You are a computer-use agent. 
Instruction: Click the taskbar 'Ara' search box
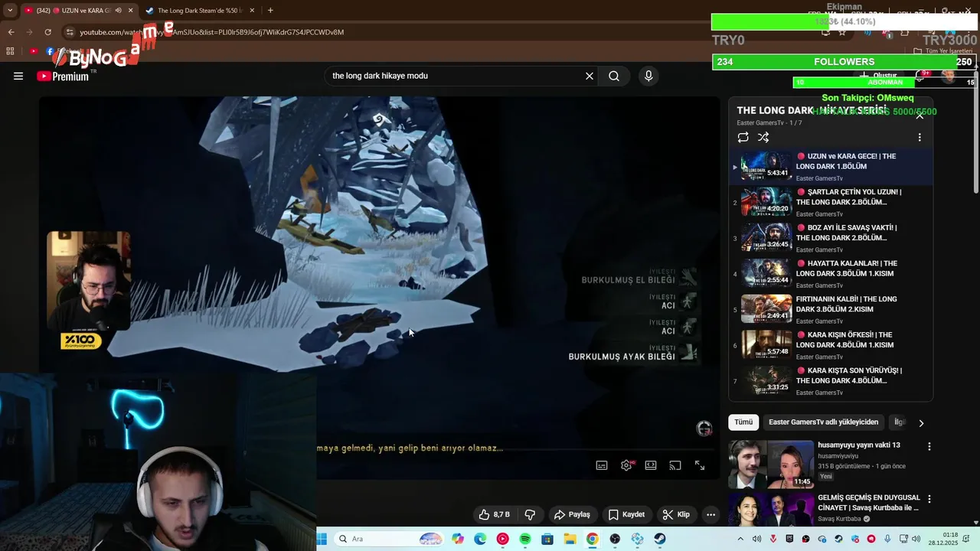tap(390, 539)
